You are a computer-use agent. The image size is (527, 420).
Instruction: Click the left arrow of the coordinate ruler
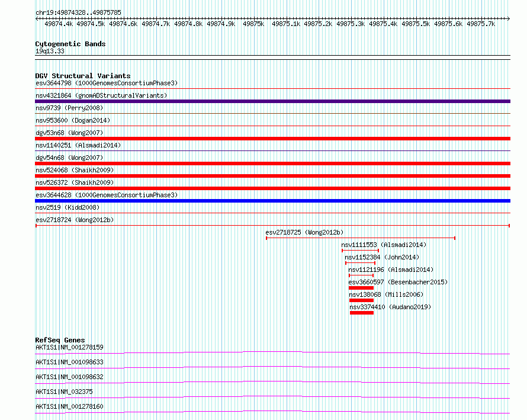37,18
